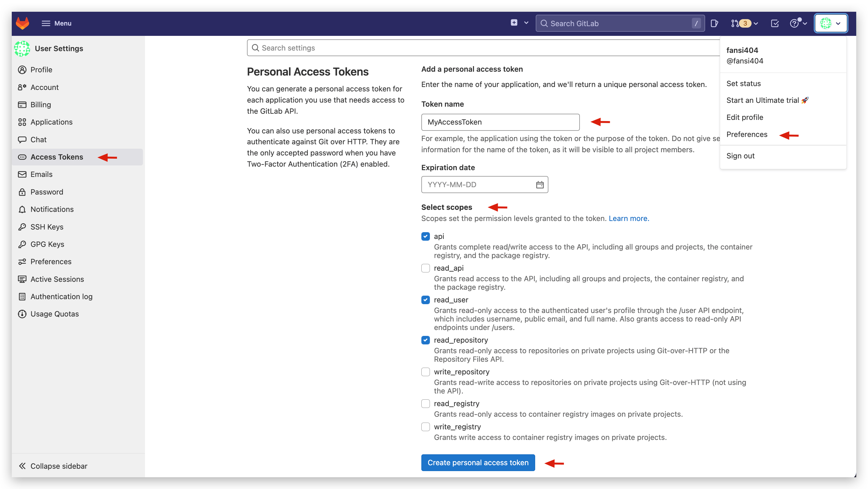Click the GitLab fox logo
The height and width of the screenshot is (489, 868).
[x=22, y=23]
